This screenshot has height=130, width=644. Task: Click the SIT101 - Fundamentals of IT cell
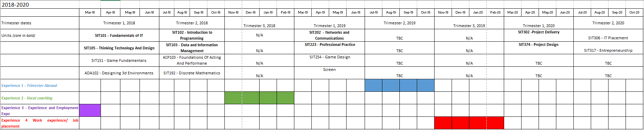pyautogui.click(x=119, y=35)
